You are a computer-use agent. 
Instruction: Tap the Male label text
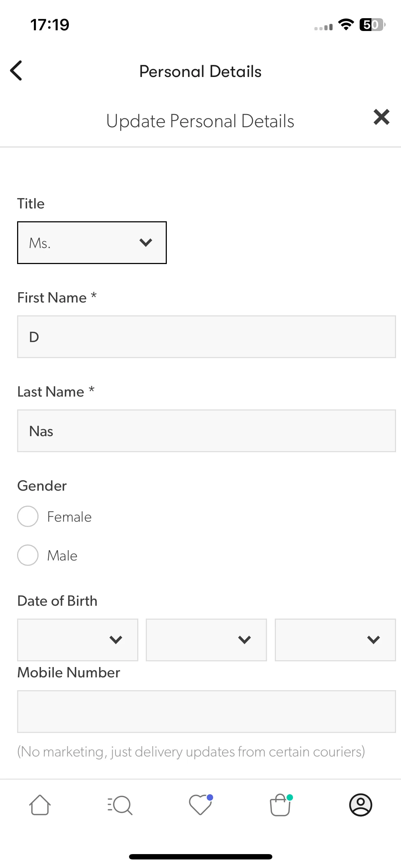pos(62,556)
